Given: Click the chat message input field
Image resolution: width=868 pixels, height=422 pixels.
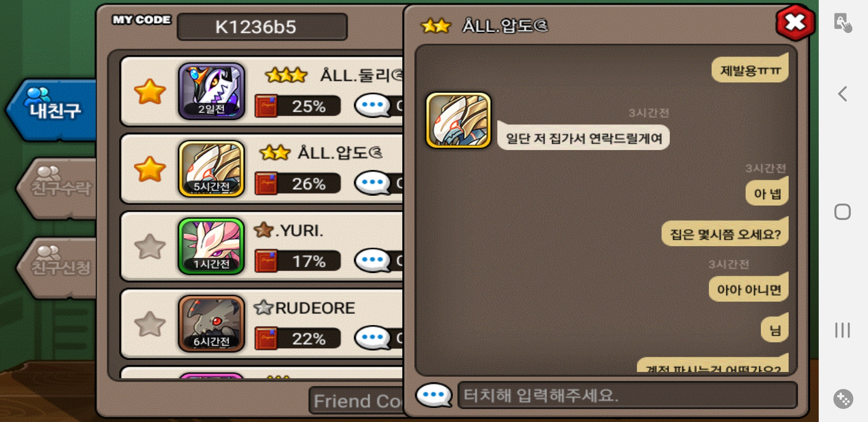Looking at the screenshot, I should [627, 395].
